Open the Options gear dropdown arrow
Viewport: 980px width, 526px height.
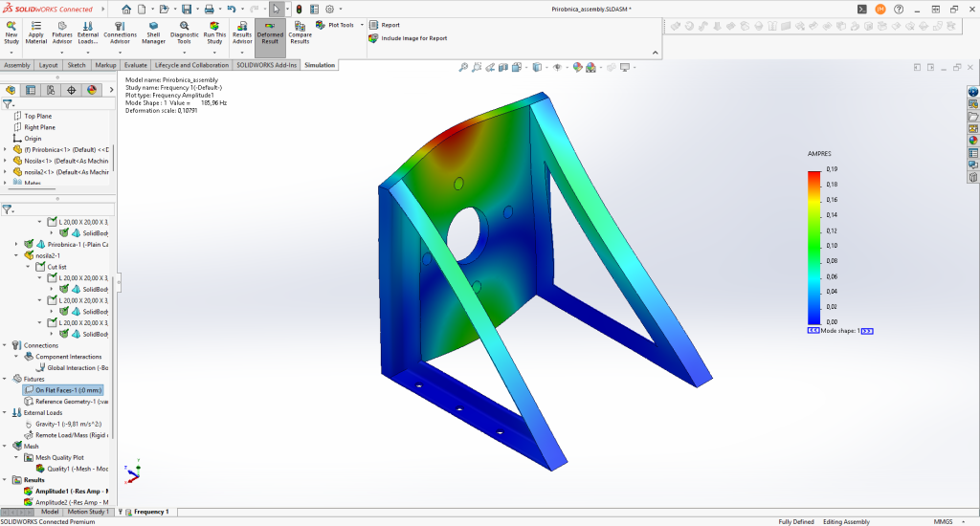tap(341, 10)
